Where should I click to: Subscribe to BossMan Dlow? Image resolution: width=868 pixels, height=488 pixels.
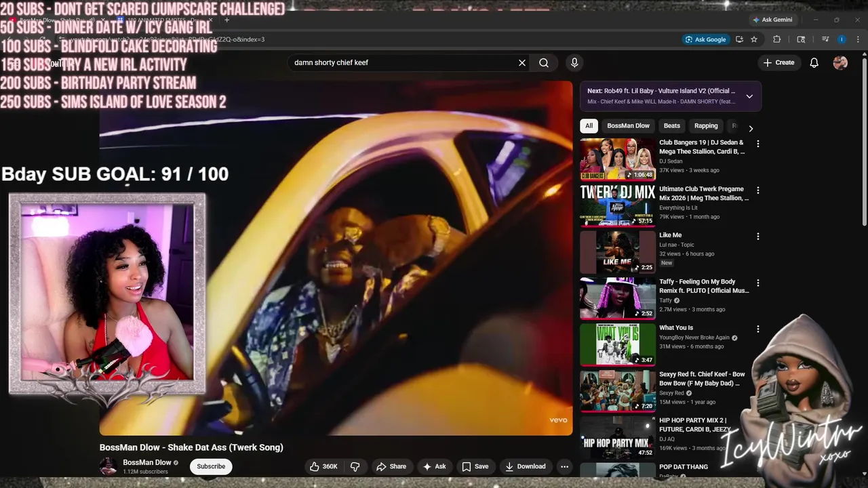click(211, 466)
